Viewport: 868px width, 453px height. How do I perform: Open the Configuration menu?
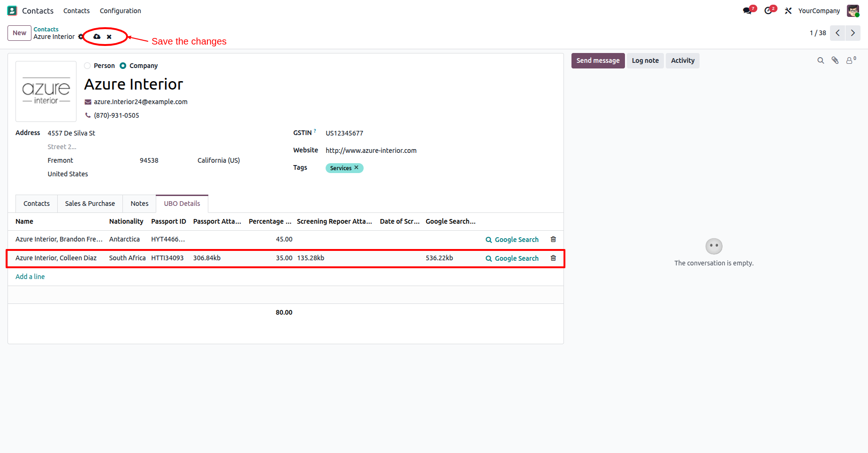pos(120,11)
